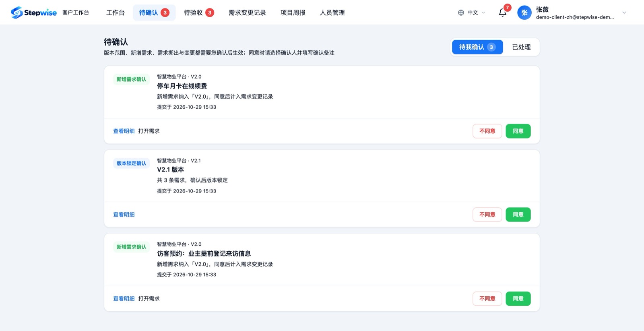Click the account email address
644x331 pixels.
click(575, 17)
